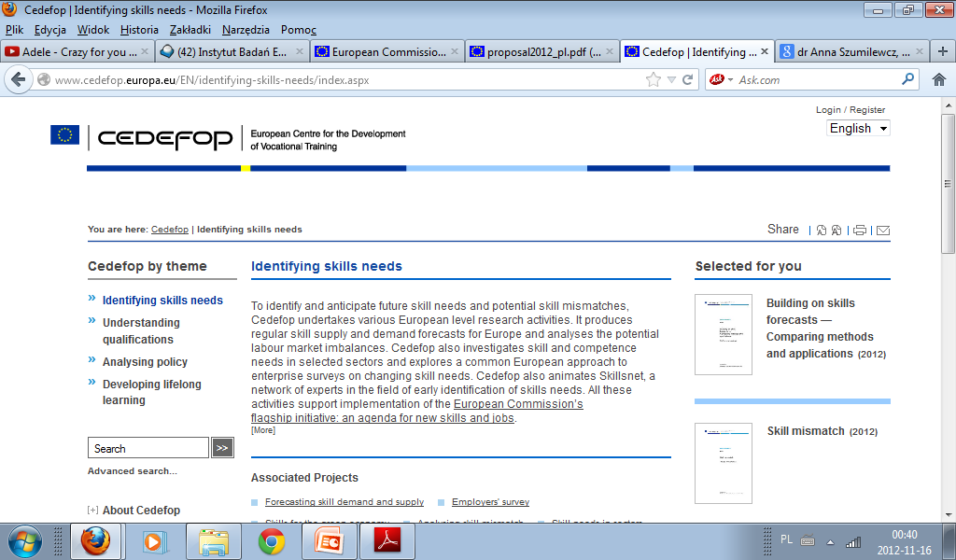Open the Firefox Home page icon
The height and width of the screenshot is (560, 956).
pos(939,80)
